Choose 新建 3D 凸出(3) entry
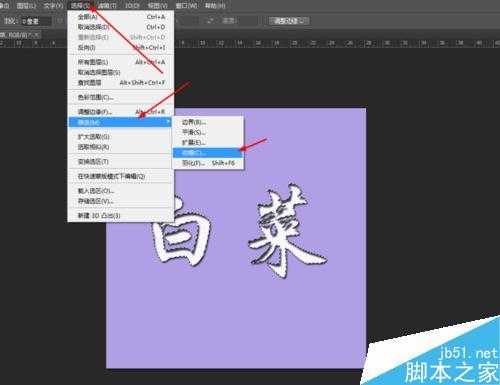This screenshot has height=385, width=500. pos(121,216)
